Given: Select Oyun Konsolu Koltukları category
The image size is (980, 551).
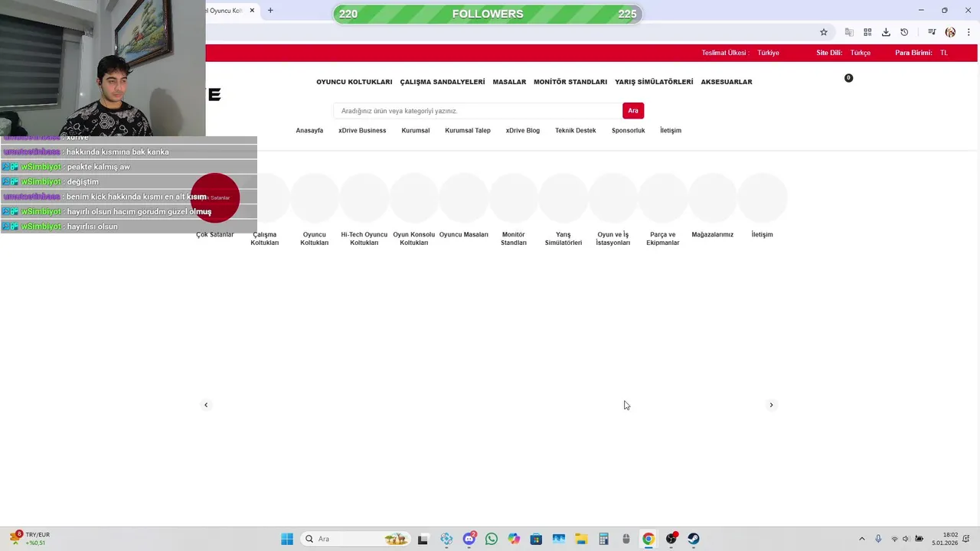Looking at the screenshot, I should tap(414, 208).
